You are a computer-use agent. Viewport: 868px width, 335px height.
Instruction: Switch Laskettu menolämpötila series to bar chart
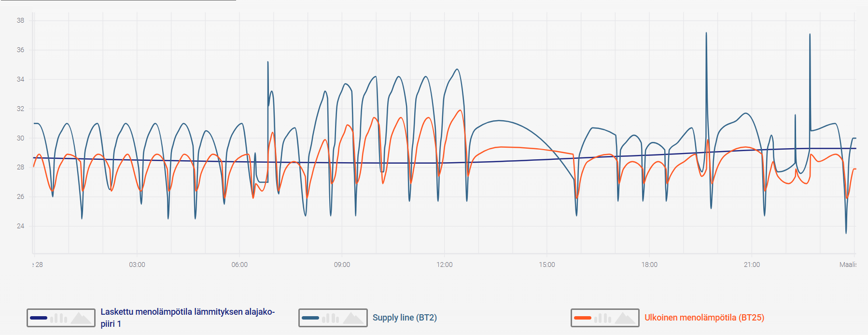pos(59,318)
